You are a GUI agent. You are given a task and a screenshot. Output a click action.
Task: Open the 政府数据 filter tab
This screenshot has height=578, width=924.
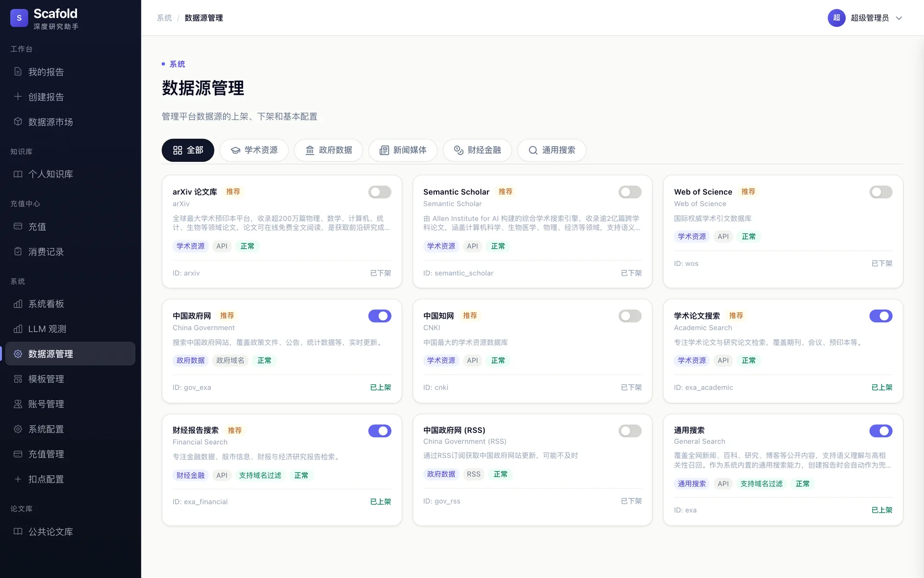click(x=329, y=150)
